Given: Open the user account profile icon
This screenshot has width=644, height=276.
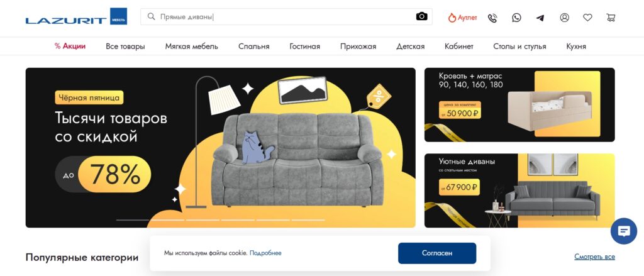Looking at the screenshot, I should click(x=564, y=18).
